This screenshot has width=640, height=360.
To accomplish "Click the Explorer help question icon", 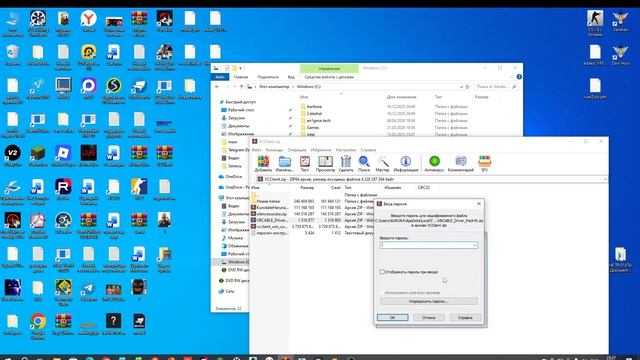I will click(x=519, y=77).
